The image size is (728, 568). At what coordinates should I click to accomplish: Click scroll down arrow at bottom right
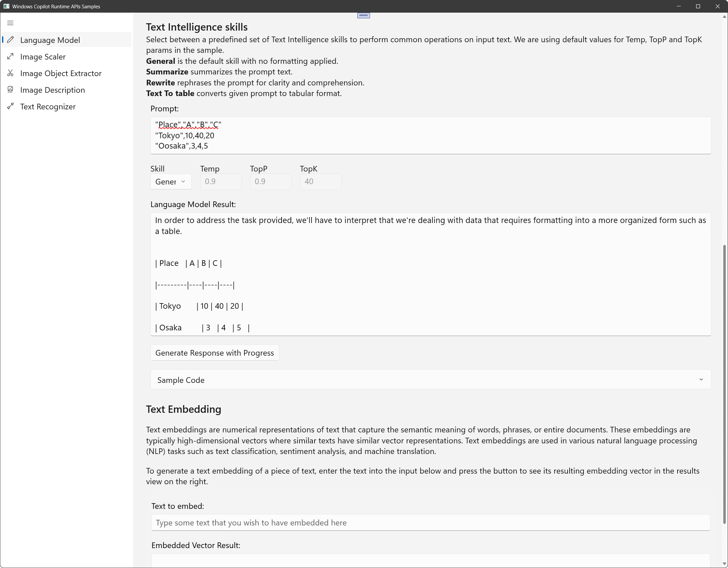[x=724, y=564]
